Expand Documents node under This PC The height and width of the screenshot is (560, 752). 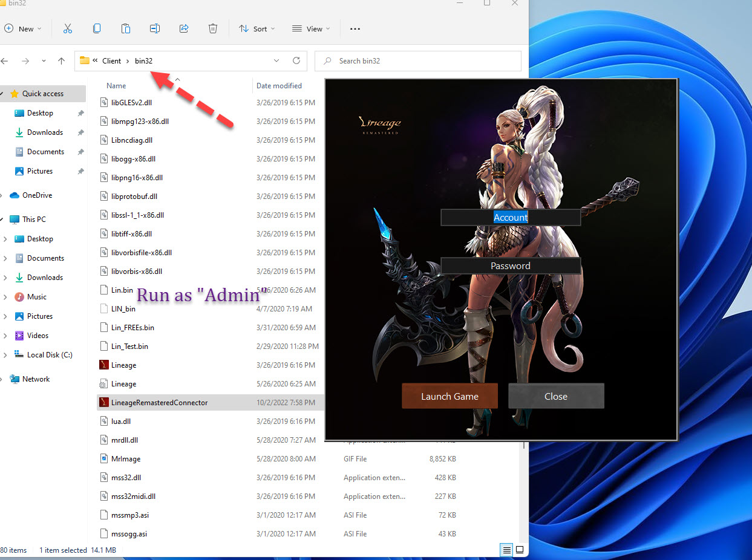pyautogui.click(x=5, y=258)
